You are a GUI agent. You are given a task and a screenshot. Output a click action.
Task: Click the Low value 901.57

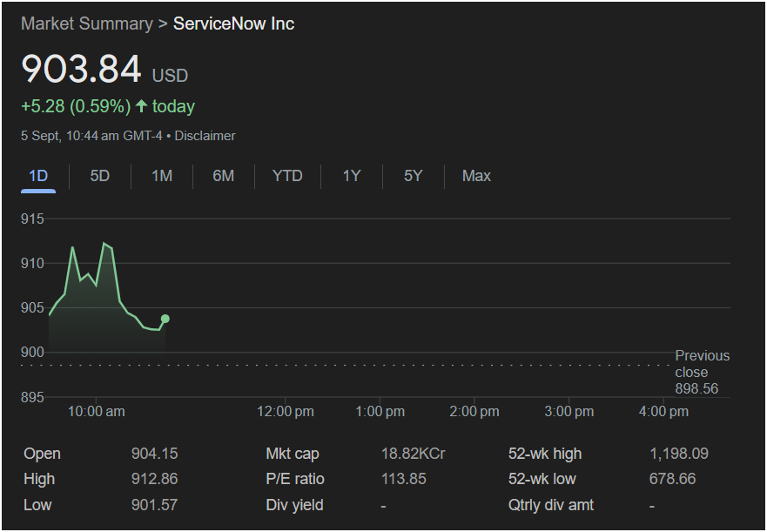(155, 505)
